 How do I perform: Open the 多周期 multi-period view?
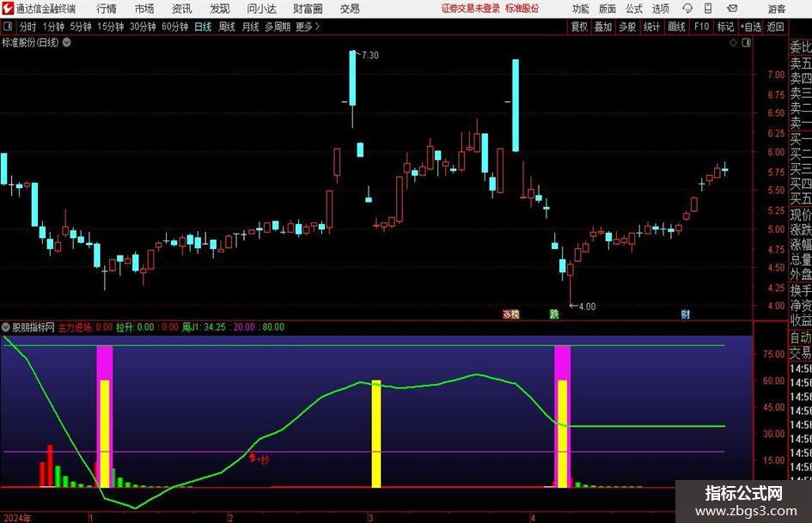[278, 27]
